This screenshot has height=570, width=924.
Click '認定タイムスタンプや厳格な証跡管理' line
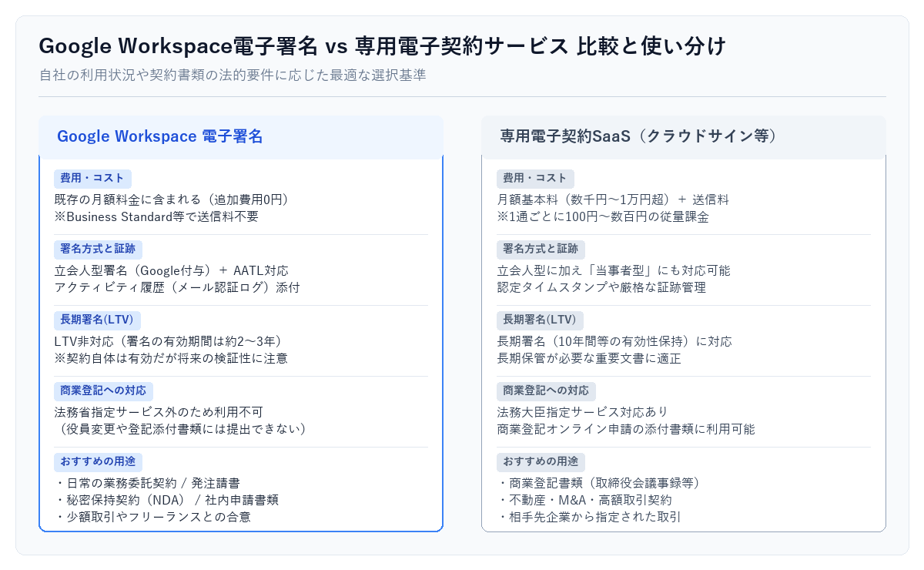pyautogui.click(x=601, y=287)
